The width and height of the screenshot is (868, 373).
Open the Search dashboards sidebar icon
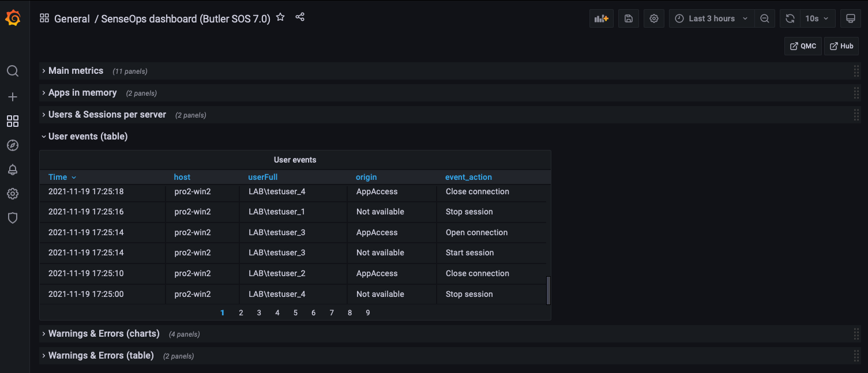[x=13, y=71]
